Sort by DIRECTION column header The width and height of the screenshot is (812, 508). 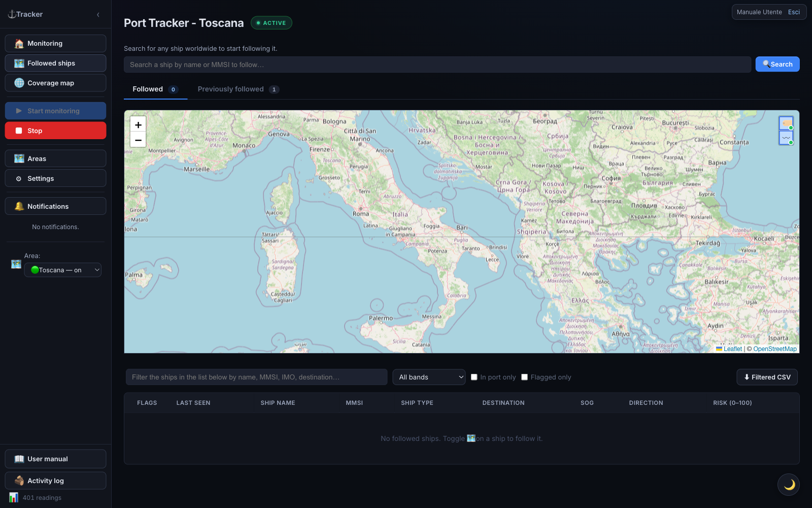click(x=646, y=403)
